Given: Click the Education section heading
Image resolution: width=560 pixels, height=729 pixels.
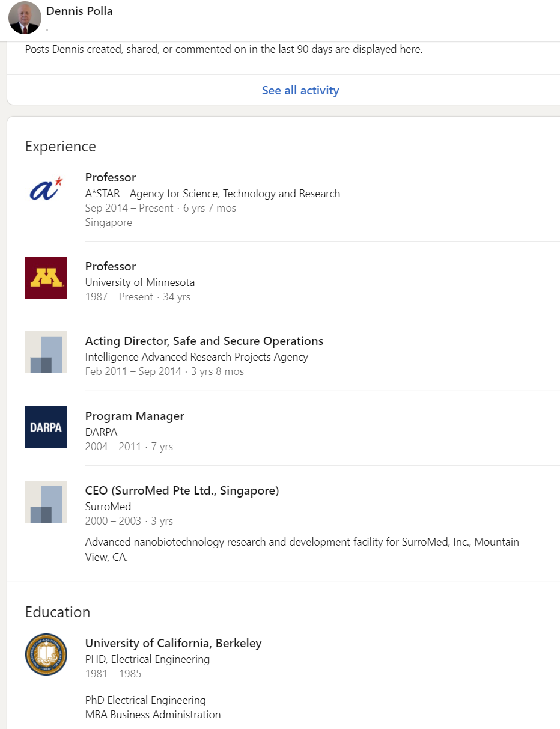Looking at the screenshot, I should 58,612.
